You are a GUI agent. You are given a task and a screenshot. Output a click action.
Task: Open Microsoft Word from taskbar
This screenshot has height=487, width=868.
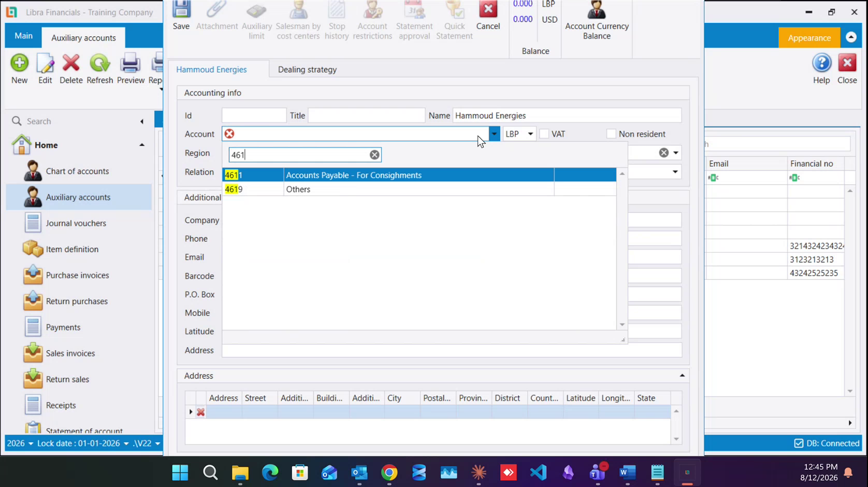click(627, 472)
